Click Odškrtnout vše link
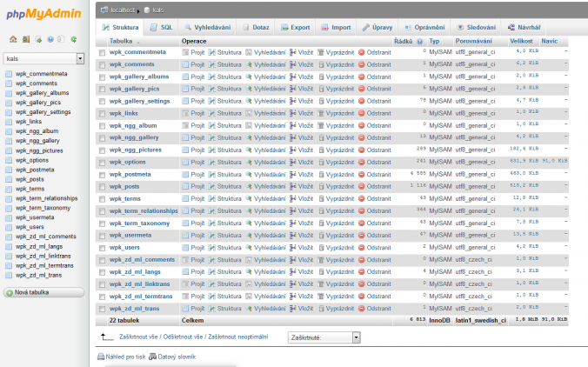 [x=183, y=337]
